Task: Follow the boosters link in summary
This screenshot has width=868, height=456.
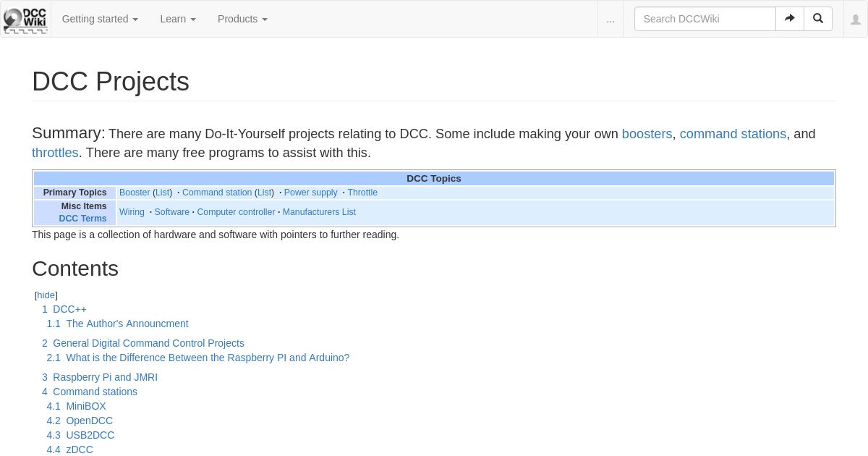Action: [647, 134]
